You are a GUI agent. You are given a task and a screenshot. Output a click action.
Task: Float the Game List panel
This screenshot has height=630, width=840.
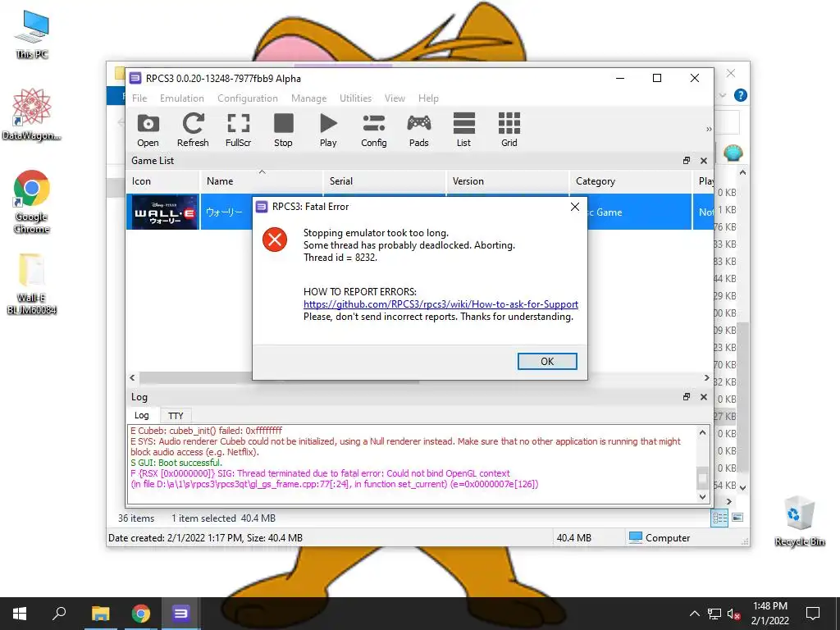pyautogui.click(x=687, y=161)
